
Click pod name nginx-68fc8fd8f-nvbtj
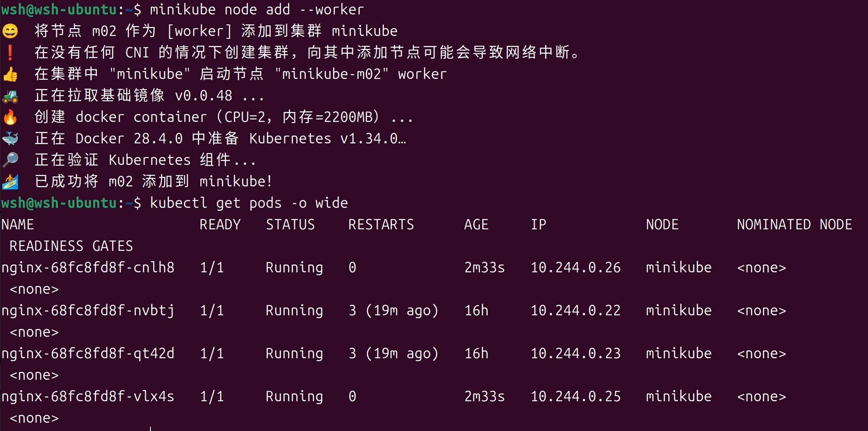[88, 310]
